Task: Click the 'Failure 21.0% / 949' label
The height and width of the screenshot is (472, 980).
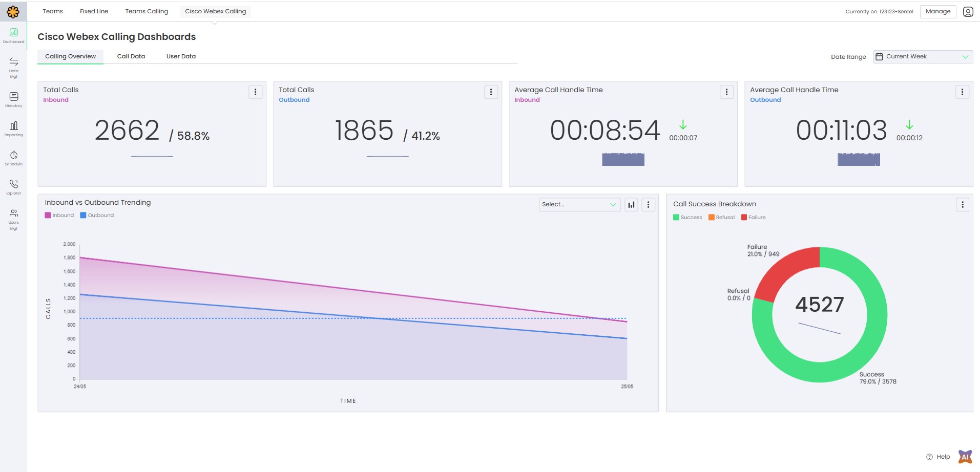Action: [x=763, y=250]
